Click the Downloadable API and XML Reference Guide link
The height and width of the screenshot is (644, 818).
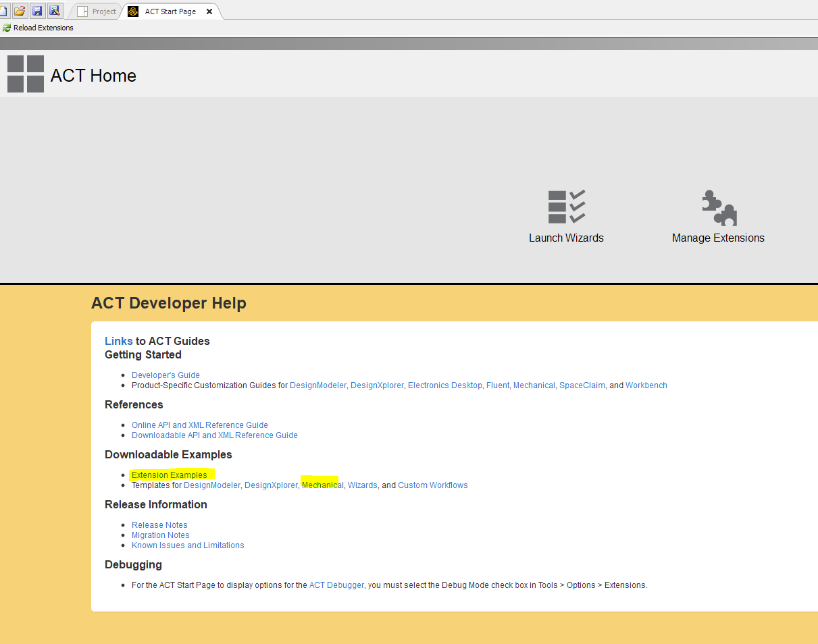click(214, 435)
